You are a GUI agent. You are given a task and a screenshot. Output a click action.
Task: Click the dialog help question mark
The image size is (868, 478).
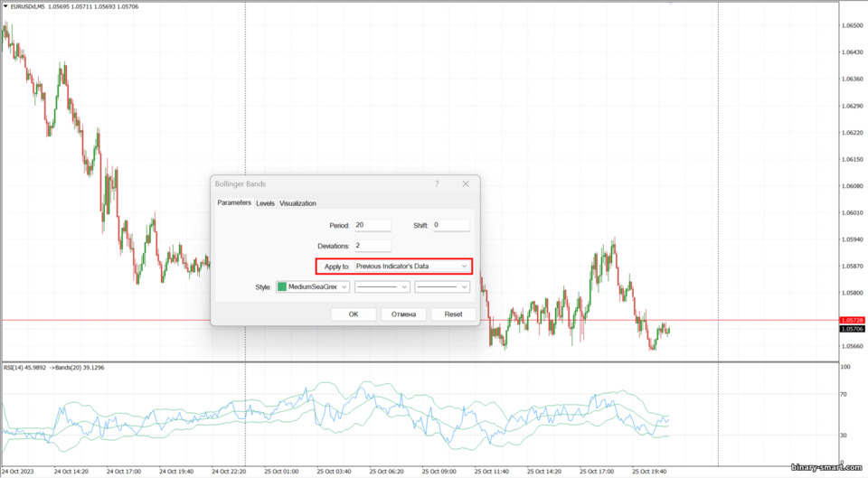click(437, 183)
